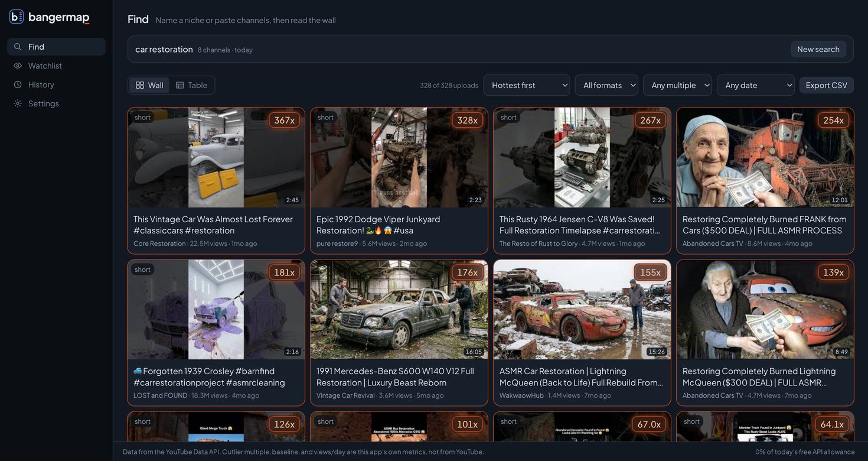
Task: Click the Table list icon
Action: 180,85
